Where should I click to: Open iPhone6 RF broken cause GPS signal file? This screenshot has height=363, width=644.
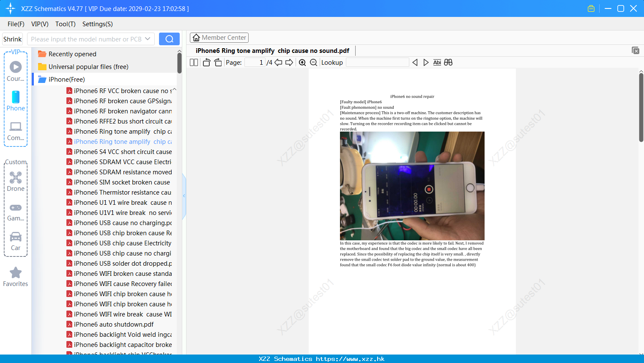(119, 101)
